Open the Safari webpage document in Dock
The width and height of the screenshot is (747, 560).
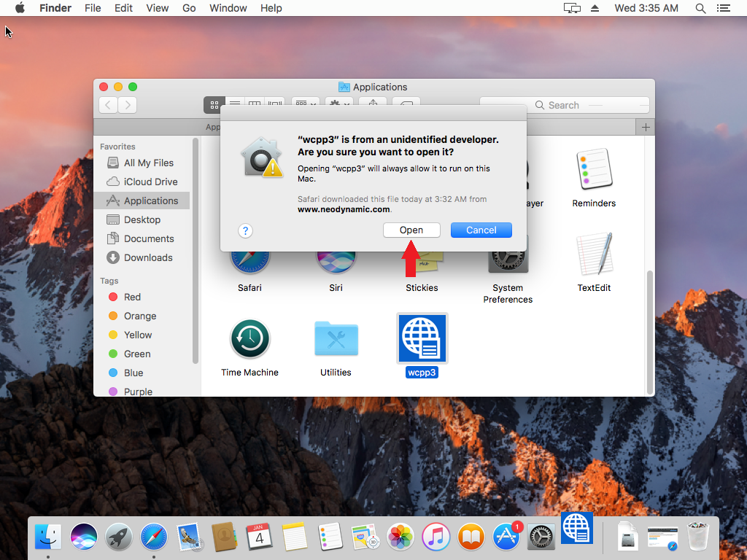coord(662,538)
